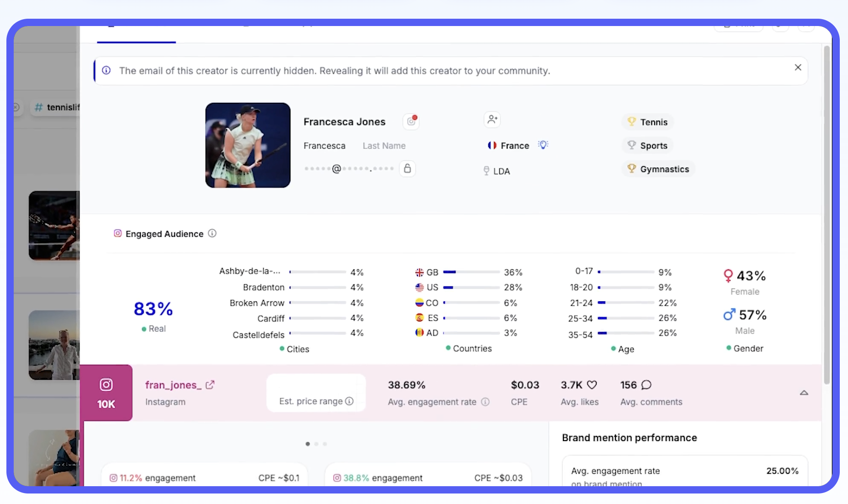The height and width of the screenshot is (504, 848).
Task: Open the tennis player thumbnail in background list
Action: pos(54,226)
